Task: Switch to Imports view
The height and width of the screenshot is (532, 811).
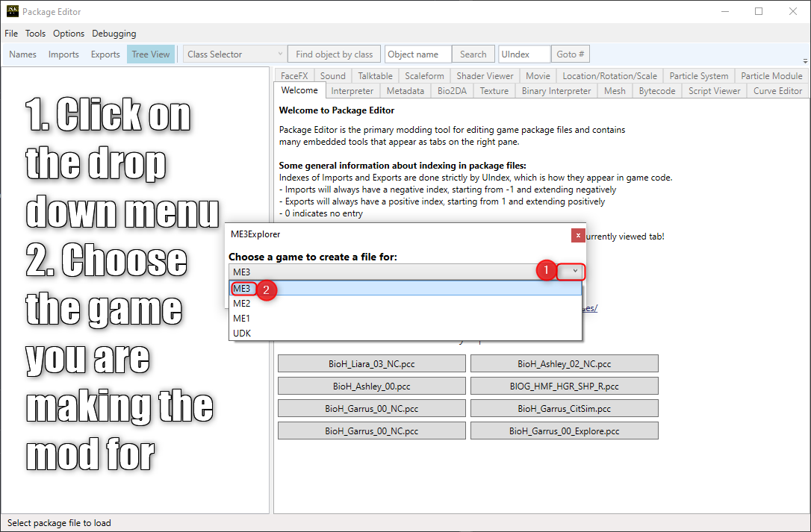Action: (x=63, y=54)
